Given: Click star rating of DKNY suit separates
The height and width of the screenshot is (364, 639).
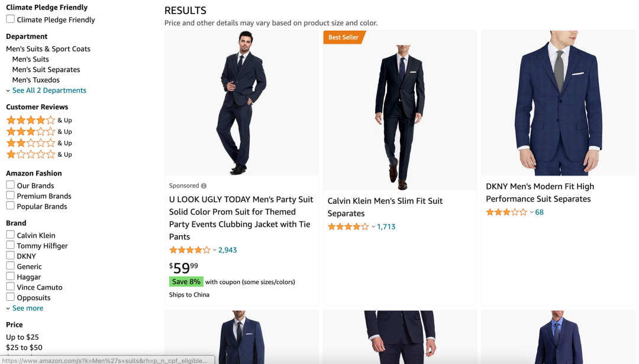Looking at the screenshot, I should (506, 212).
